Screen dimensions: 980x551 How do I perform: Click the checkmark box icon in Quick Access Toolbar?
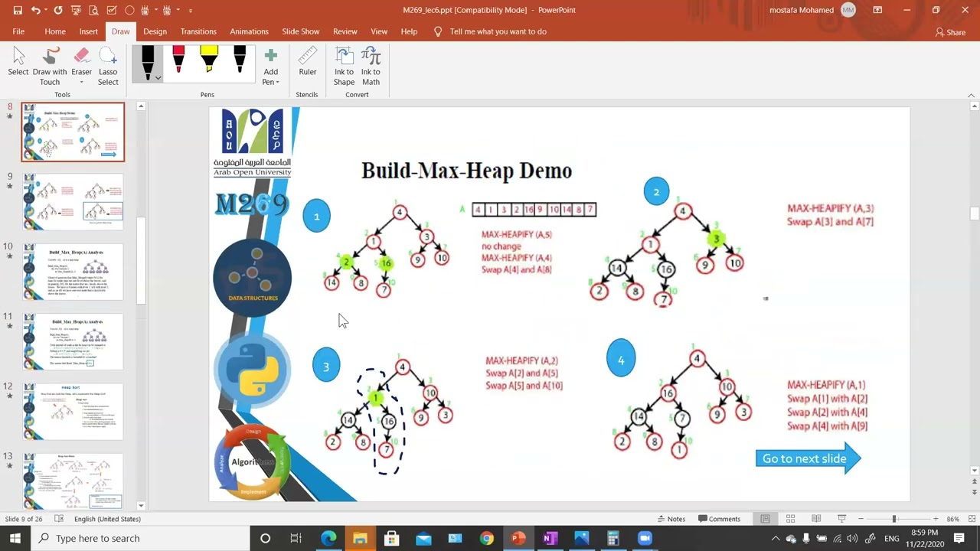pyautogui.click(x=111, y=10)
